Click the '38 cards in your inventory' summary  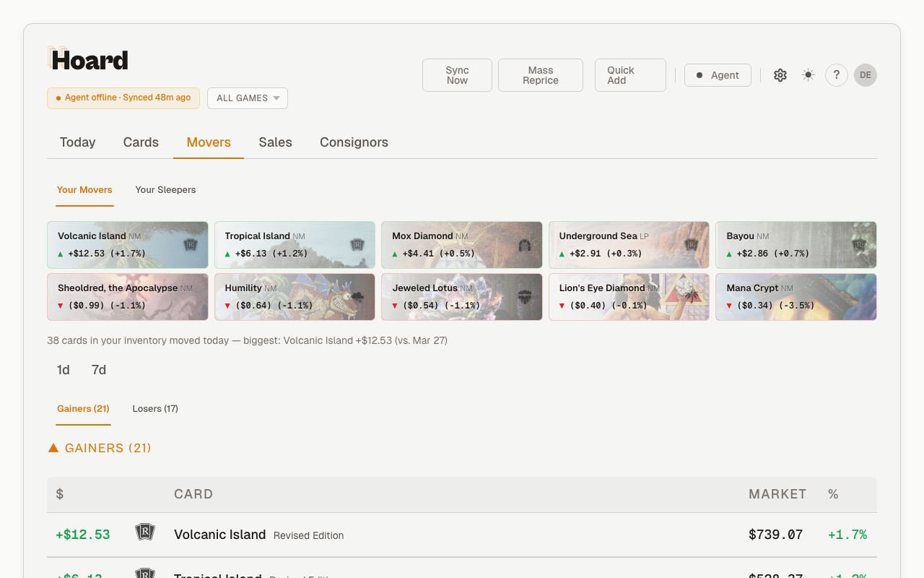[x=247, y=340]
